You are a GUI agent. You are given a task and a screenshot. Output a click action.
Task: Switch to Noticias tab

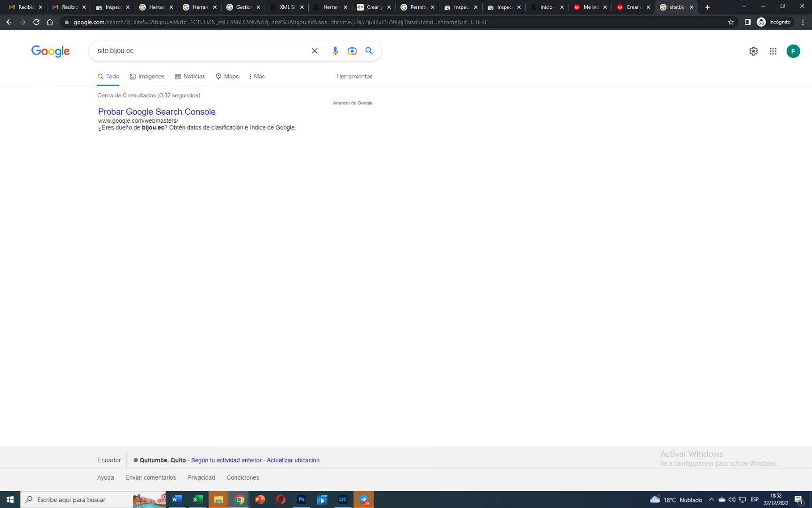point(190,76)
